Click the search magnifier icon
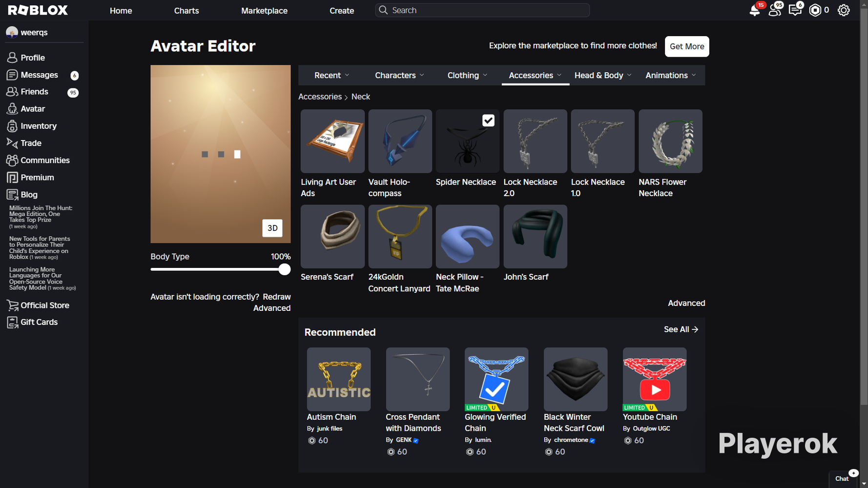This screenshot has height=488, width=868. 383,10
